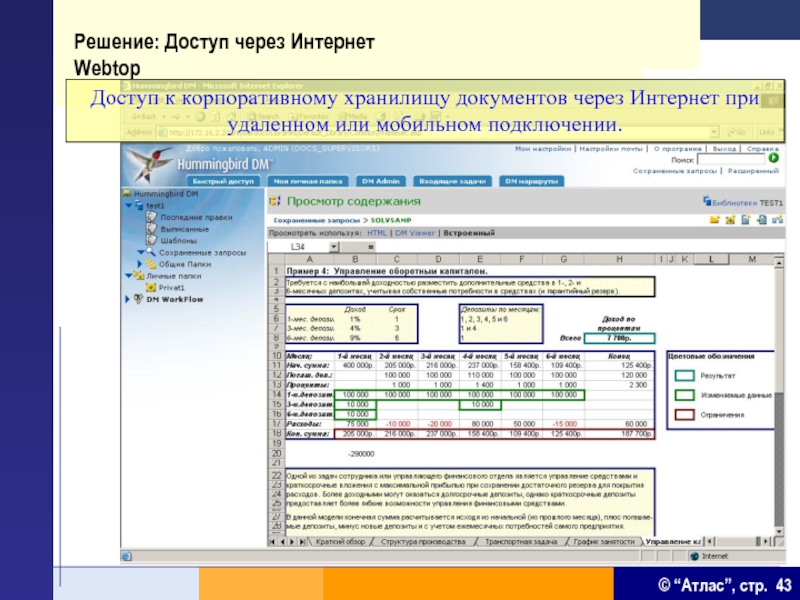Expand the Общие Папки node
800x600 pixels.
[140, 264]
